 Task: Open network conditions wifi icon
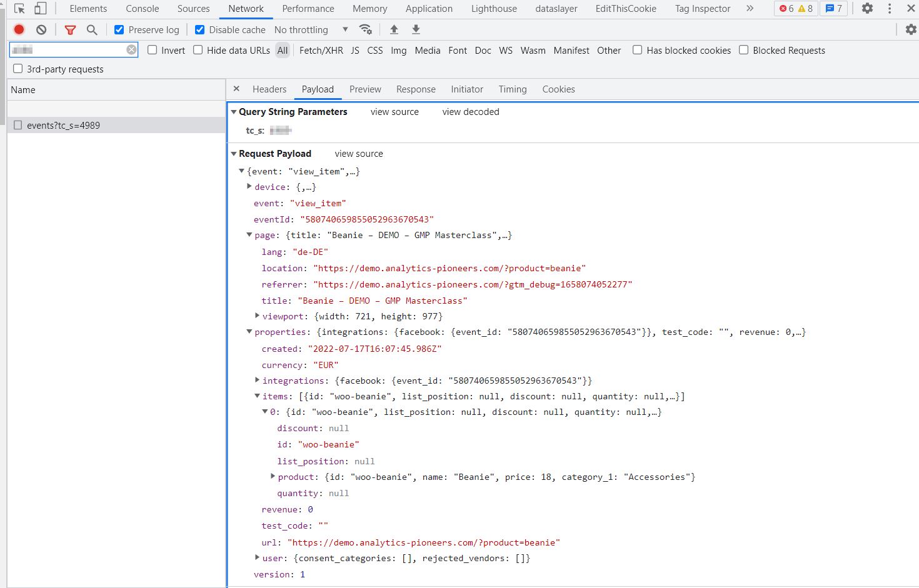366,29
